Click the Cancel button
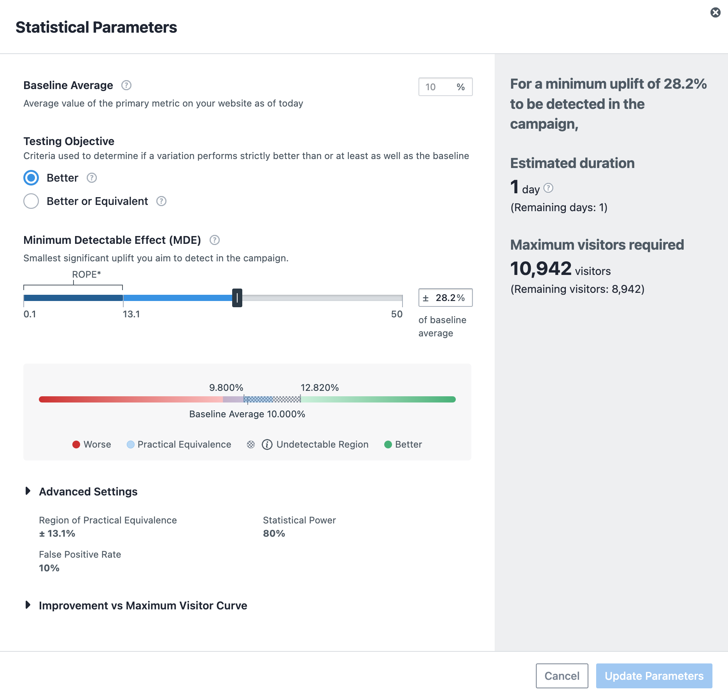 (562, 676)
